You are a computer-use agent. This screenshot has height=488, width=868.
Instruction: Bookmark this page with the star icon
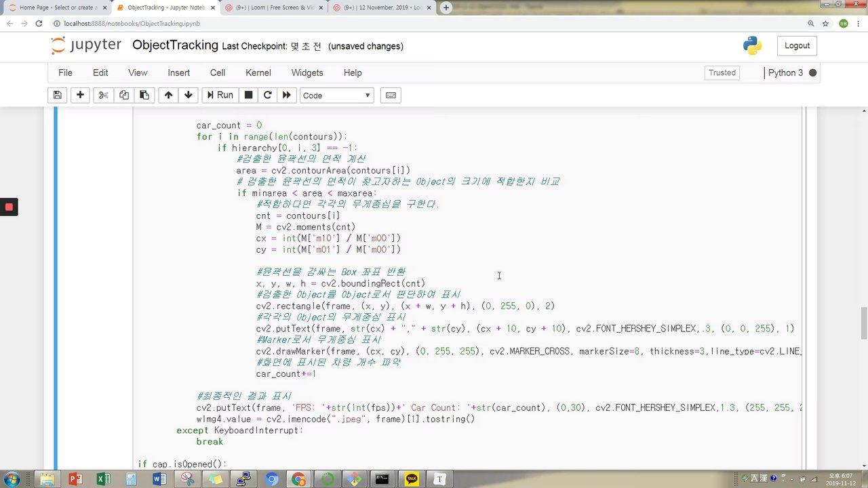click(x=826, y=23)
